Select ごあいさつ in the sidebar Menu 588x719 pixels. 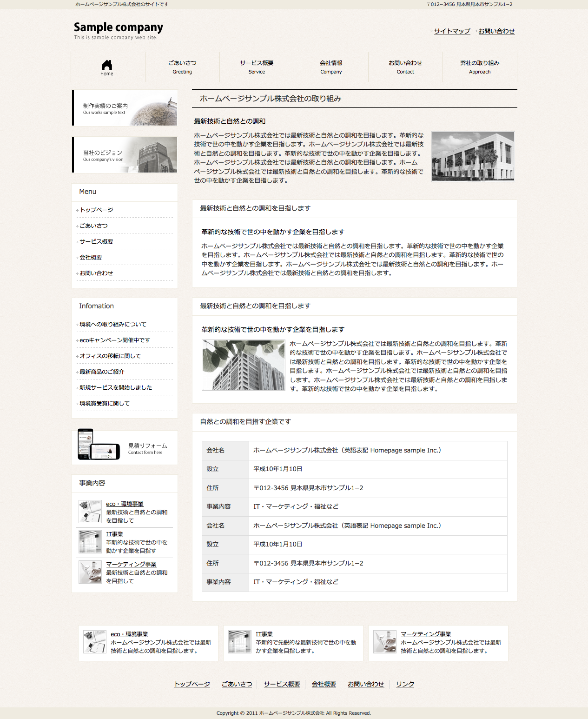tap(93, 226)
